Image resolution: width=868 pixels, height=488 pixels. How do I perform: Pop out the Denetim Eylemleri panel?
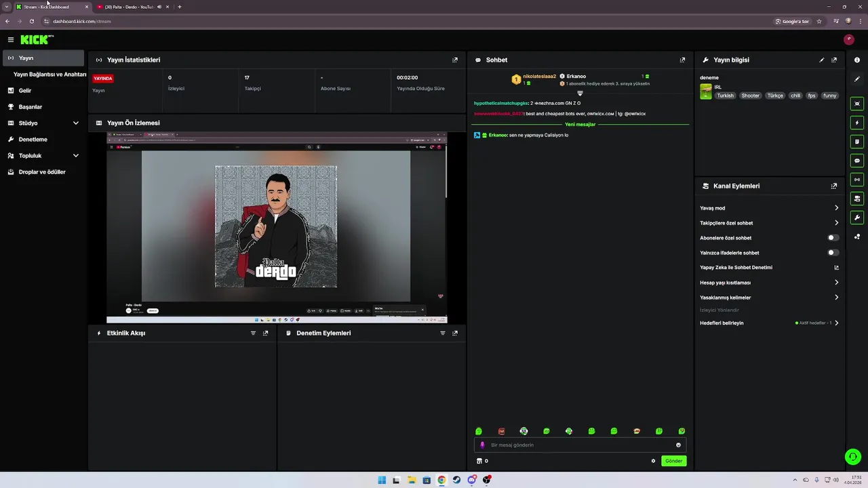coord(455,333)
